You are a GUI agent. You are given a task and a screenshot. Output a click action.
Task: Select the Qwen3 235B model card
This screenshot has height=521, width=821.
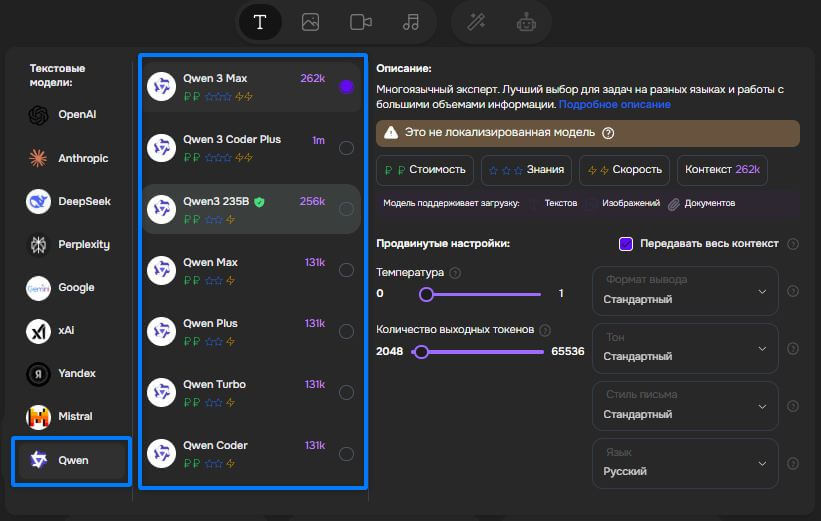point(250,209)
